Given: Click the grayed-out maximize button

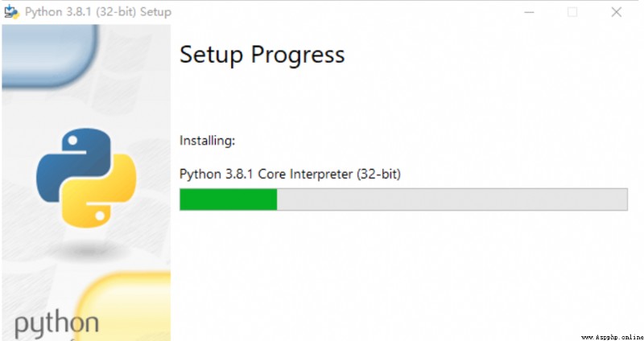Looking at the screenshot, I should tap(572, 12).
